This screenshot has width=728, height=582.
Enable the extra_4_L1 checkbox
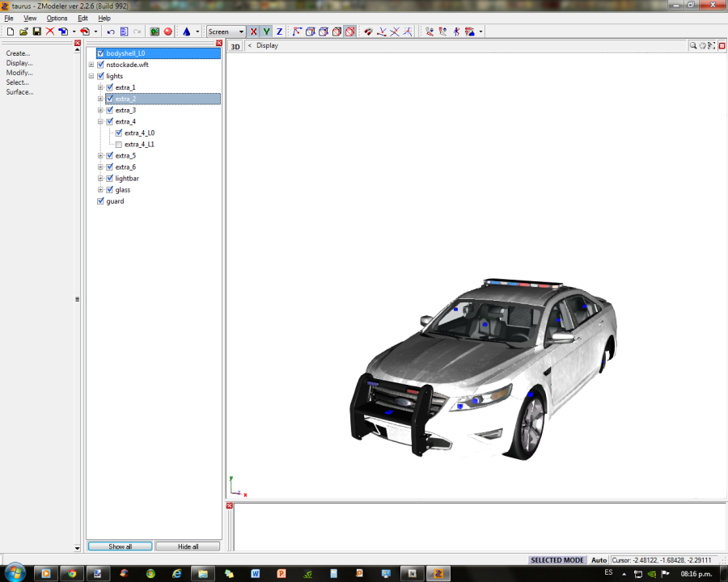(x=118, y=145)
